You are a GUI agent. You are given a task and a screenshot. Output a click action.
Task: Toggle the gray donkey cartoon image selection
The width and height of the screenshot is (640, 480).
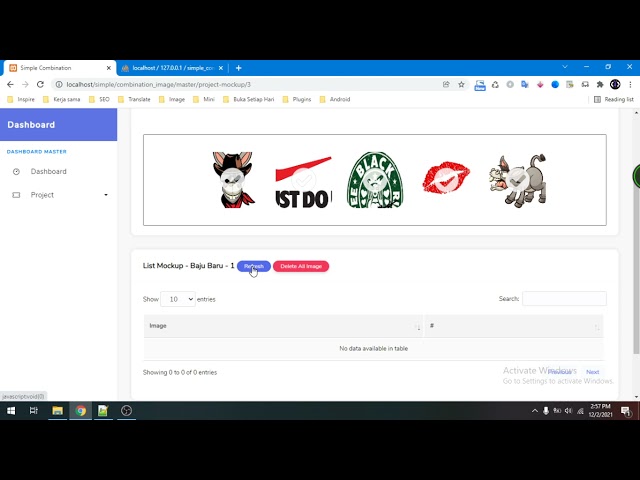tap(518, 180)
